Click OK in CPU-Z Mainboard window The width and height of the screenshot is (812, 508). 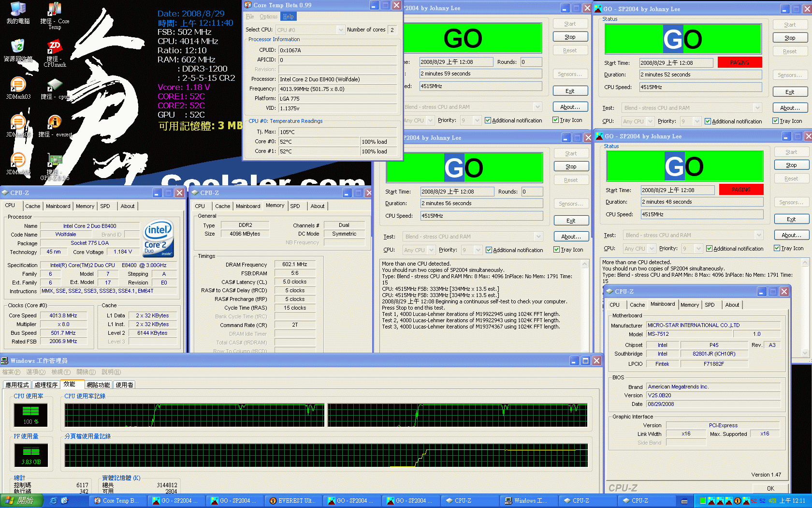770,489
